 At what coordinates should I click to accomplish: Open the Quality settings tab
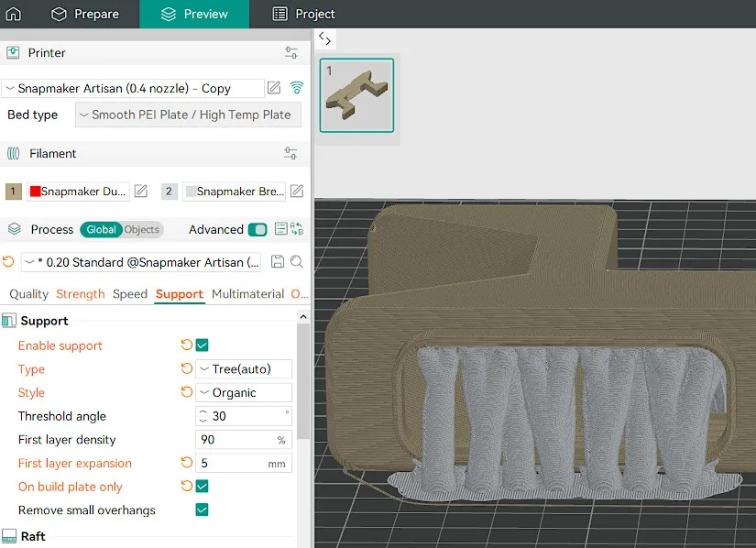[x=29, y=294]
